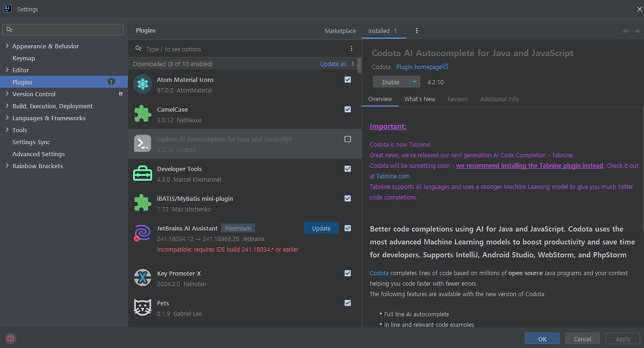Screen dimensions: 644x348
Task: Click the help question mark icon
Action: click(x=11, y=338)
